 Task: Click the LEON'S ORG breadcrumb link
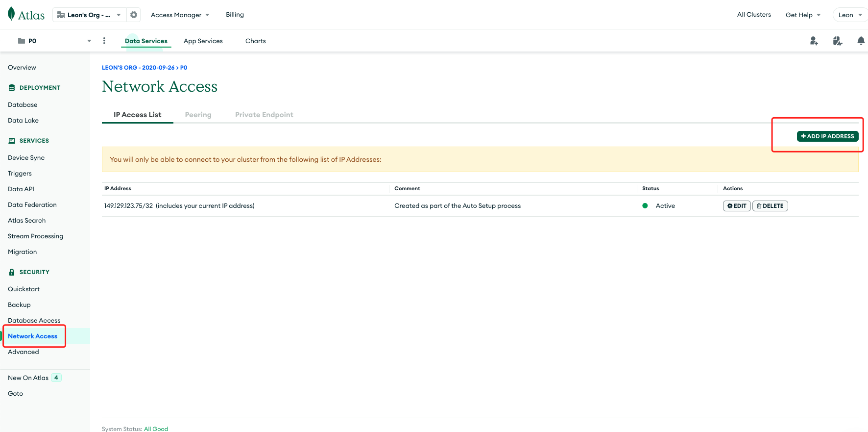[138, 68]
